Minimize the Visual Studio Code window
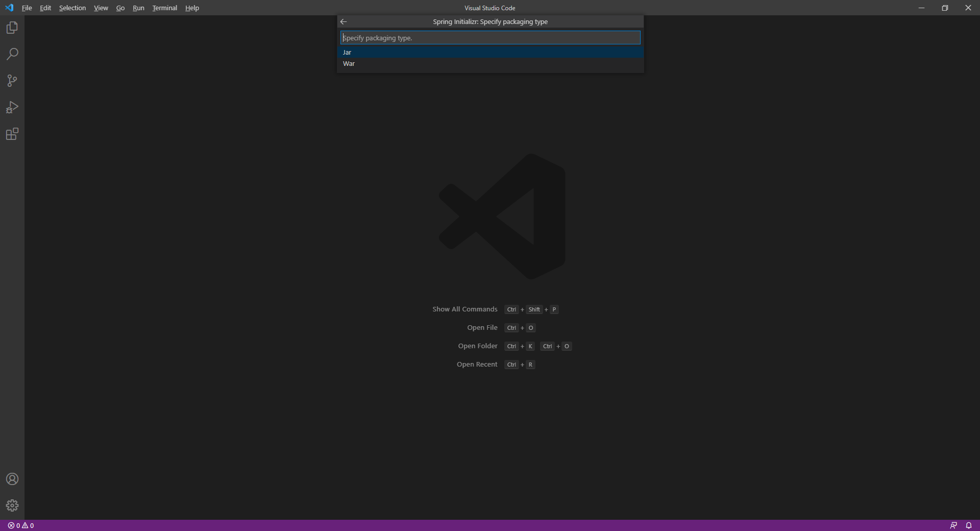The width and height of the screenshot is (980, 531). tap(921, 8)
